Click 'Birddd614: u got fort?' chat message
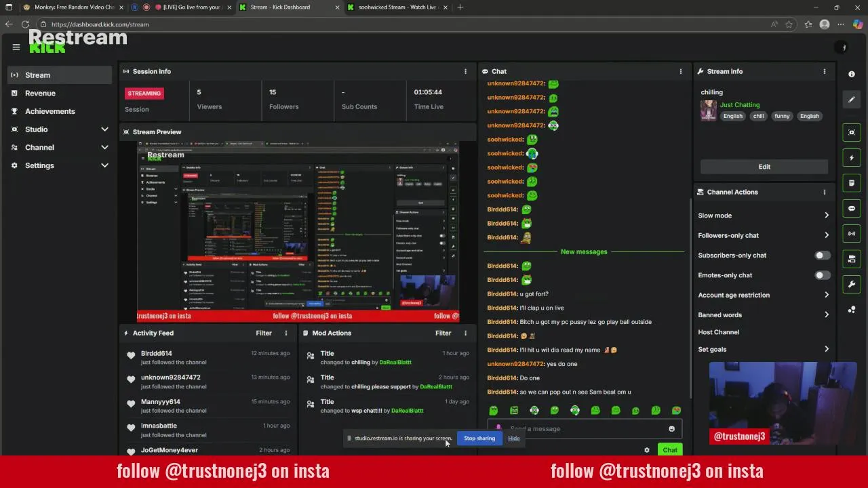The image size is (868, 488). 518,294
